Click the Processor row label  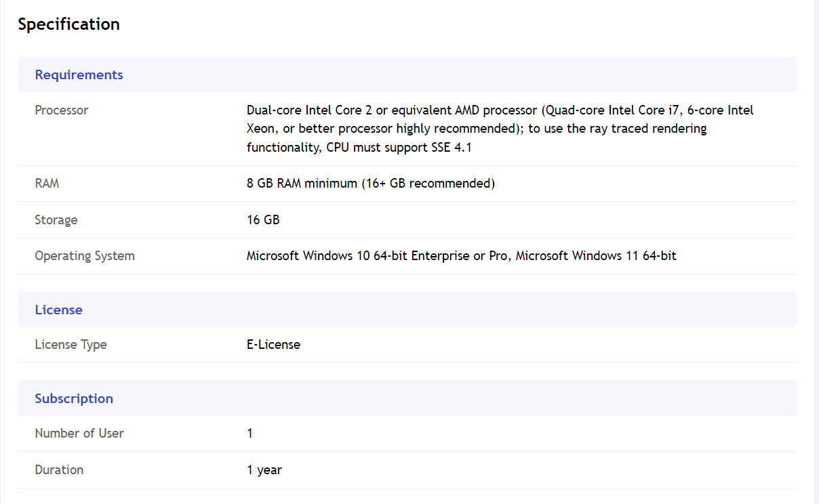62,110
